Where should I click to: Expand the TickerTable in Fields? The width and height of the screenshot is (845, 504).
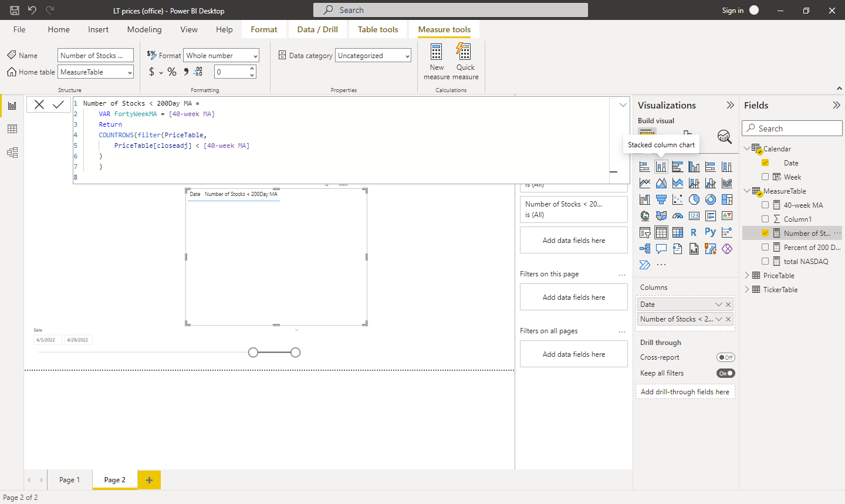click(x=747, y=289)
